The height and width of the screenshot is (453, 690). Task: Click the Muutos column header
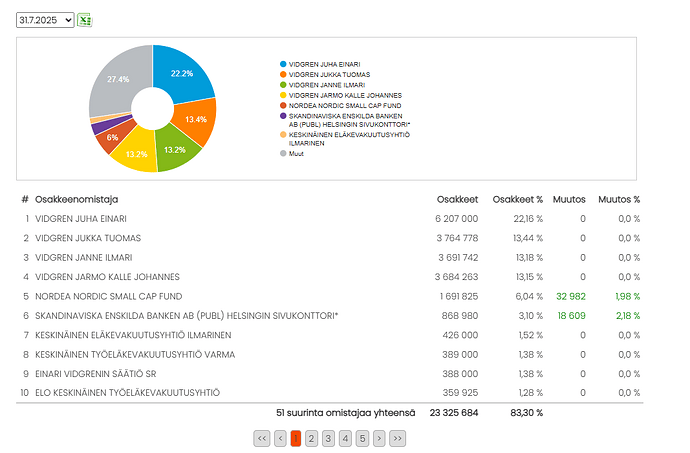[569, 199]
